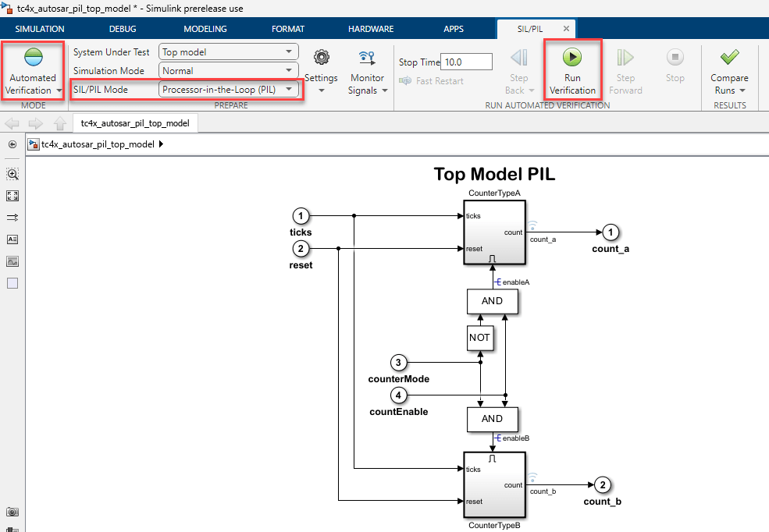
Task: Click the Stop Time input field
Action: 466,62
